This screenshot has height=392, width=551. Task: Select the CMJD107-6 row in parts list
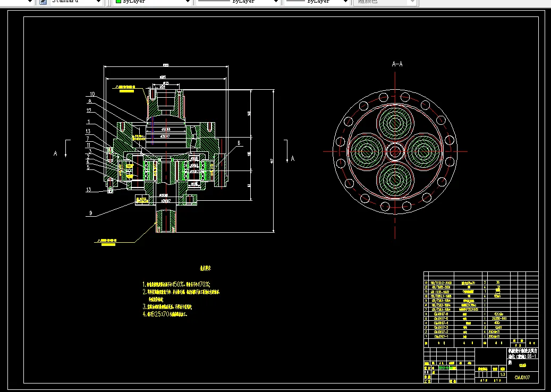pyautogui.click(x=481, y=314)
